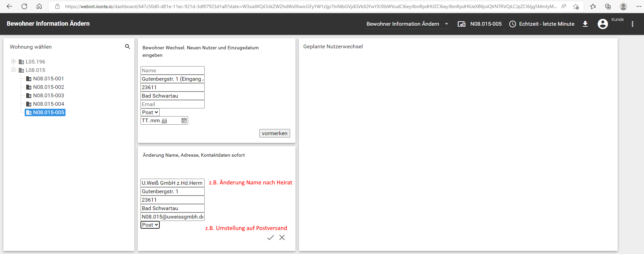Select apartment N08.015-001
Image resolution: width=644 pixels, height=254 pixels.
[48, 79]
